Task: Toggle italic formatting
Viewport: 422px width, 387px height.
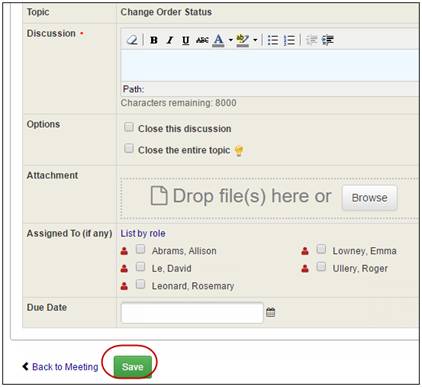Action: click(x=170, y=40)
